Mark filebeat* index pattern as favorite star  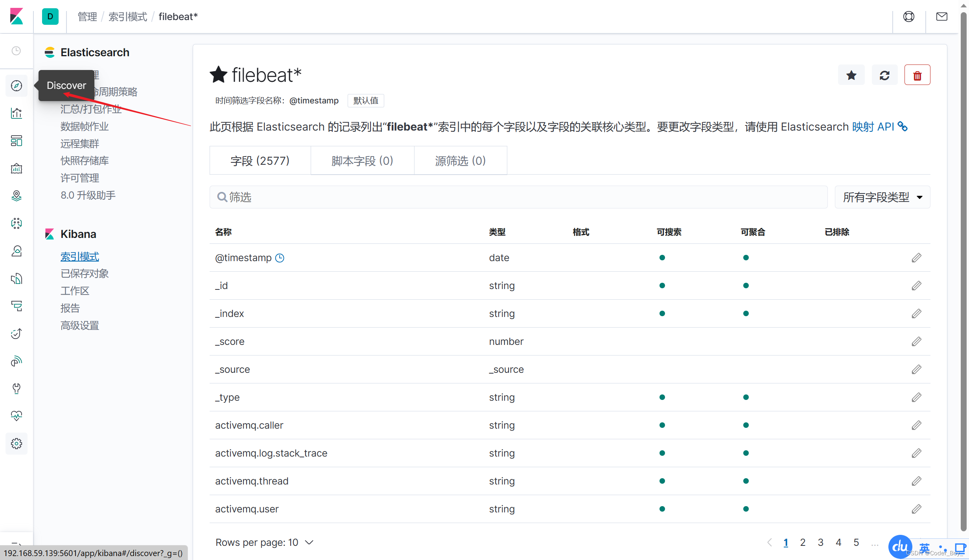tap(851, 75)
